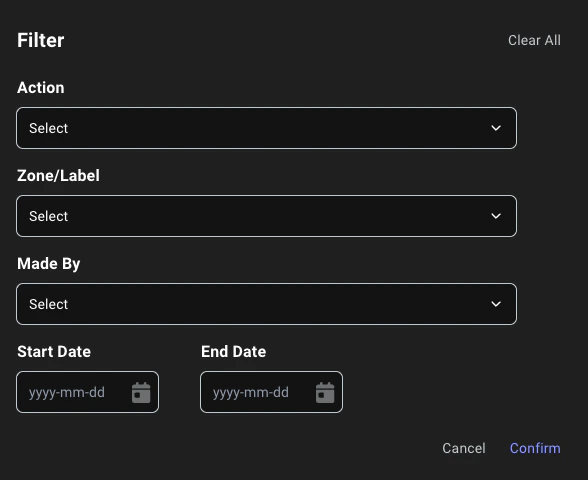This screenshot has width=588, height=480.
Task: Open the Action select box
Action: [267, 128]
